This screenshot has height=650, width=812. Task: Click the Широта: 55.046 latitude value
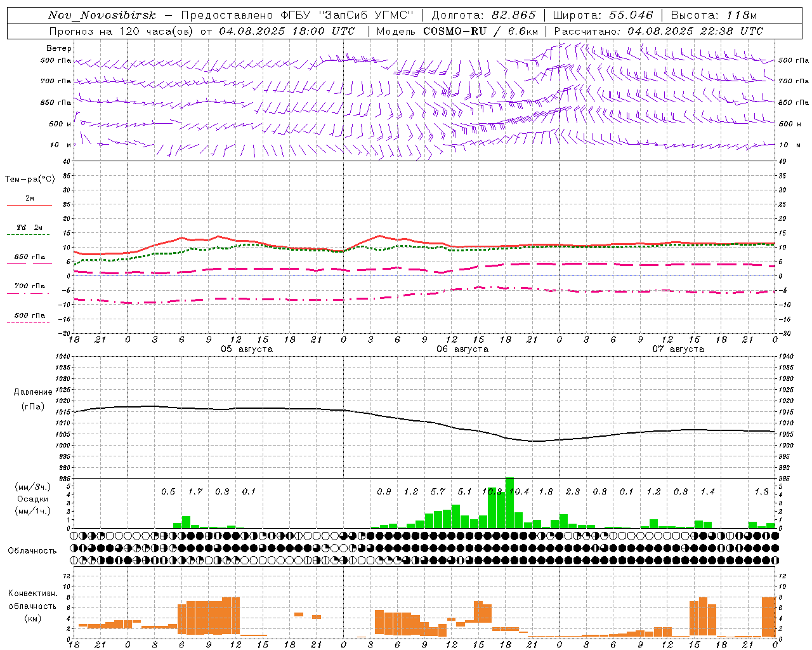pyautogui.click(x=603, y=15)
